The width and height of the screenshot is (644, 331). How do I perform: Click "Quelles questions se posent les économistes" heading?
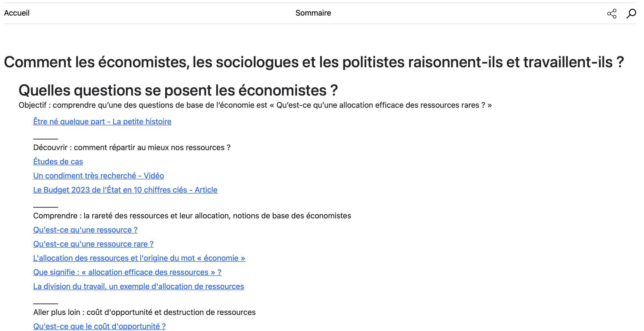(178, 90)
